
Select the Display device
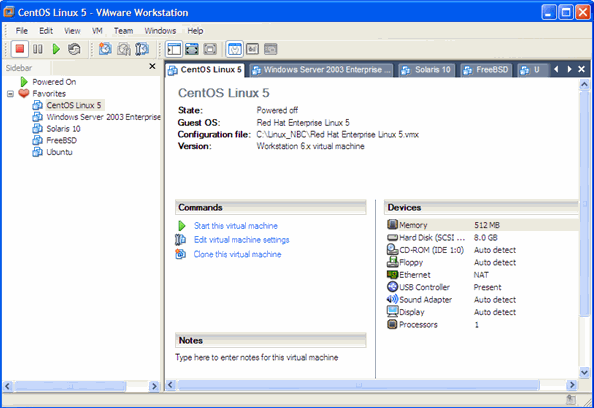pyautogui.click(x=482, y=313)
